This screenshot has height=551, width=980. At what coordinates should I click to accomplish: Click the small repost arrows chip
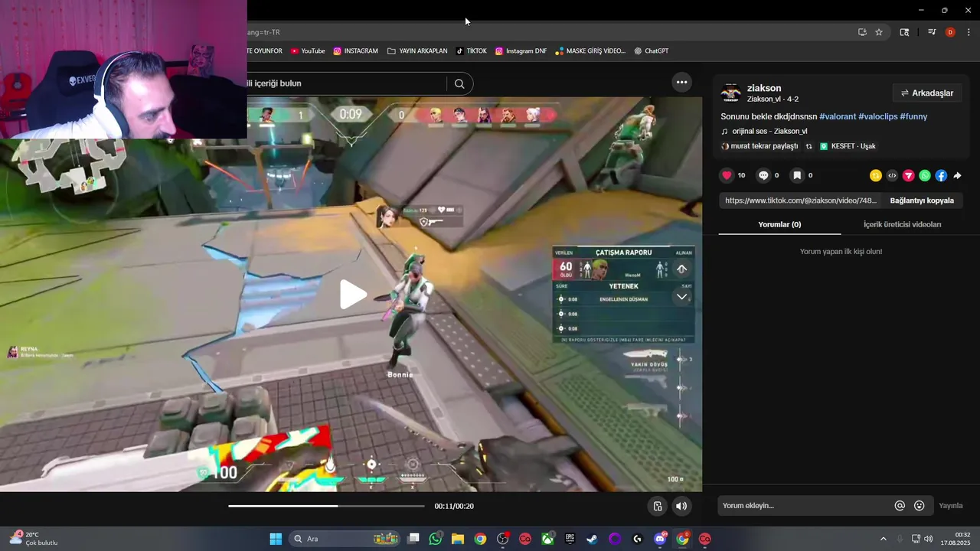coord(808,146)
